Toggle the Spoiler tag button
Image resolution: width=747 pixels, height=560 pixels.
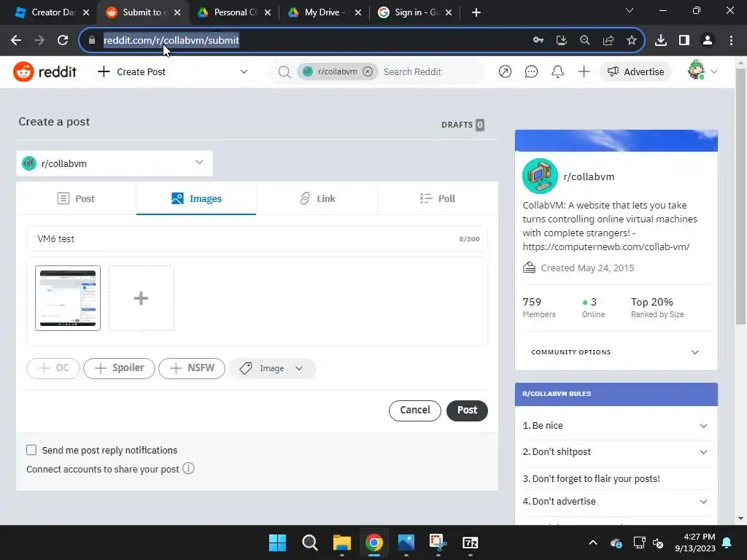(x=119, y=368)
